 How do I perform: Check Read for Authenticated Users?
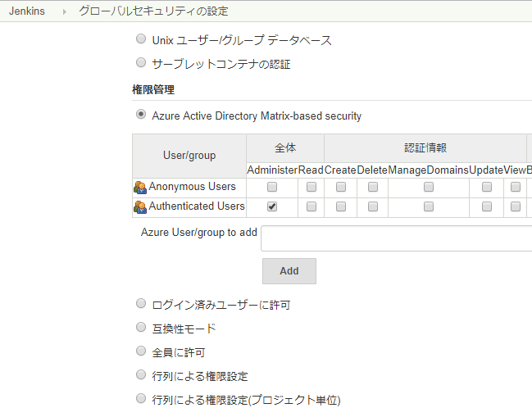(x=311, y=206)
